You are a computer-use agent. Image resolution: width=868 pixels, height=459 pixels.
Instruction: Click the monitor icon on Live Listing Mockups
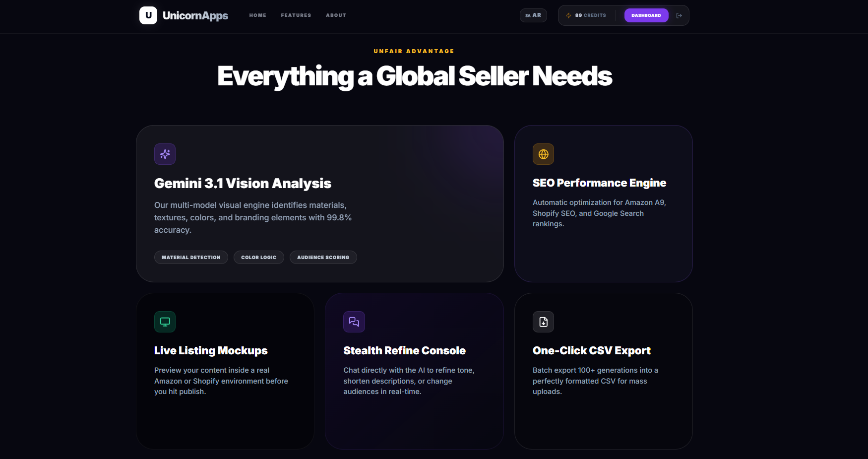pyautogui.click(x=165, y=322)
